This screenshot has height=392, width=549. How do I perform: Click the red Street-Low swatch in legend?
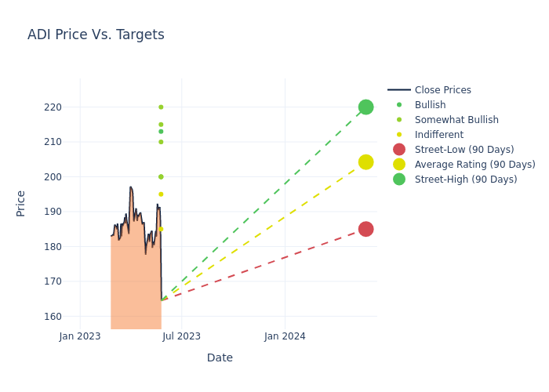click(x=399, y=150)
